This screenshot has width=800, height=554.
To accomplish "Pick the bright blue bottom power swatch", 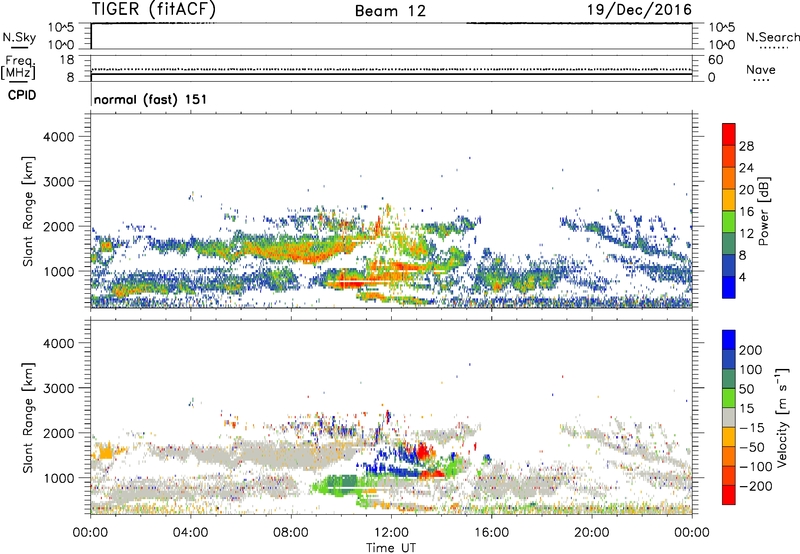I will (729, 288).
